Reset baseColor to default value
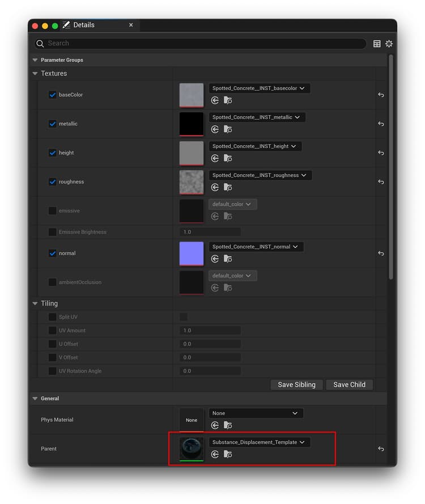Viewport: 425px width, 504px height. tap(381, 95)
